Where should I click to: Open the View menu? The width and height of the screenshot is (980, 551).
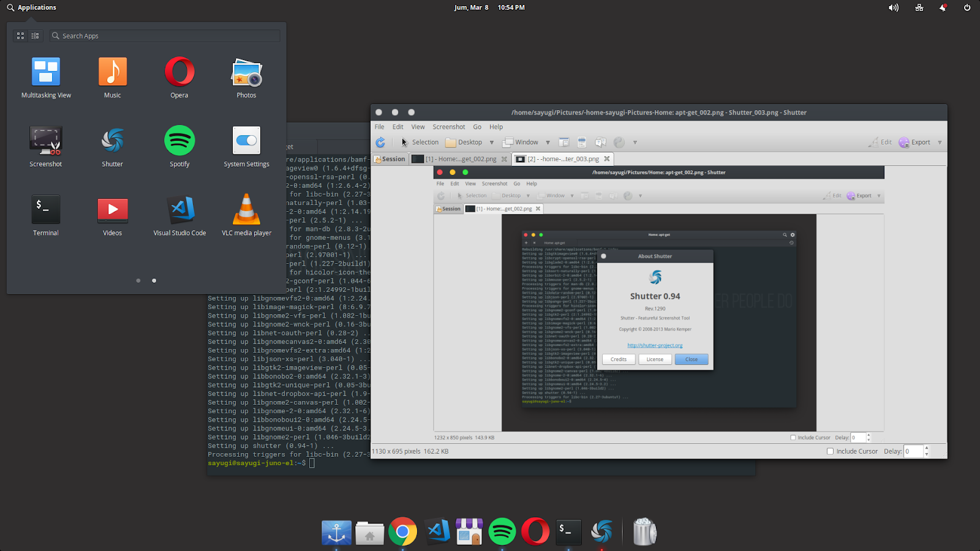click(418, 127)
